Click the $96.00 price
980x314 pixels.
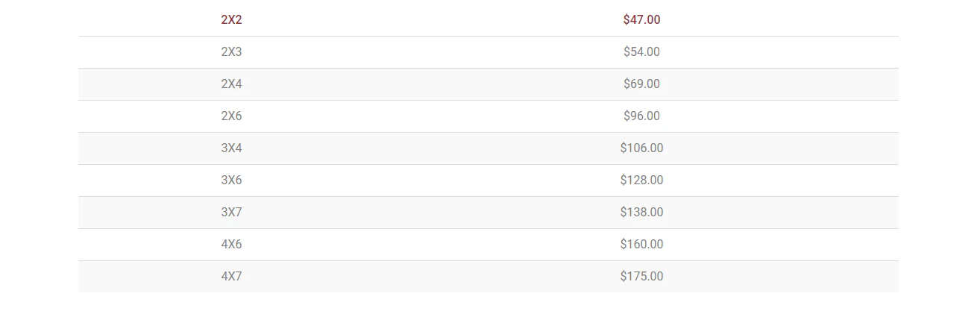point(641,116)
